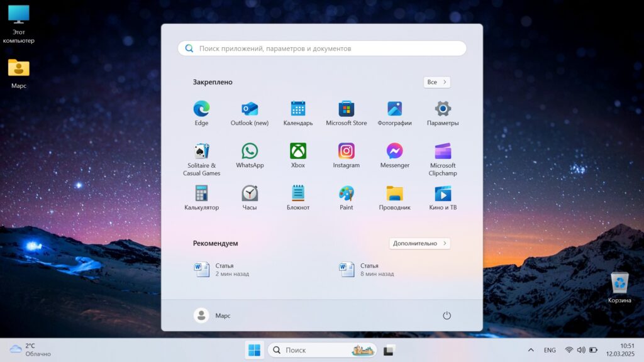644x362 pixels.
Task: Open the Paint app
Action: (347, 198)
